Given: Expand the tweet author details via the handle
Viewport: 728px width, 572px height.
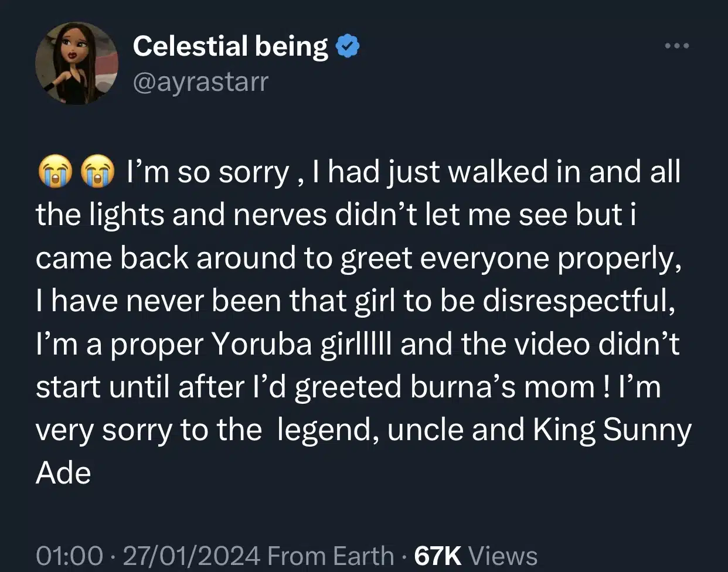Looking at the screenshot, I should click(x=201, y=82).
